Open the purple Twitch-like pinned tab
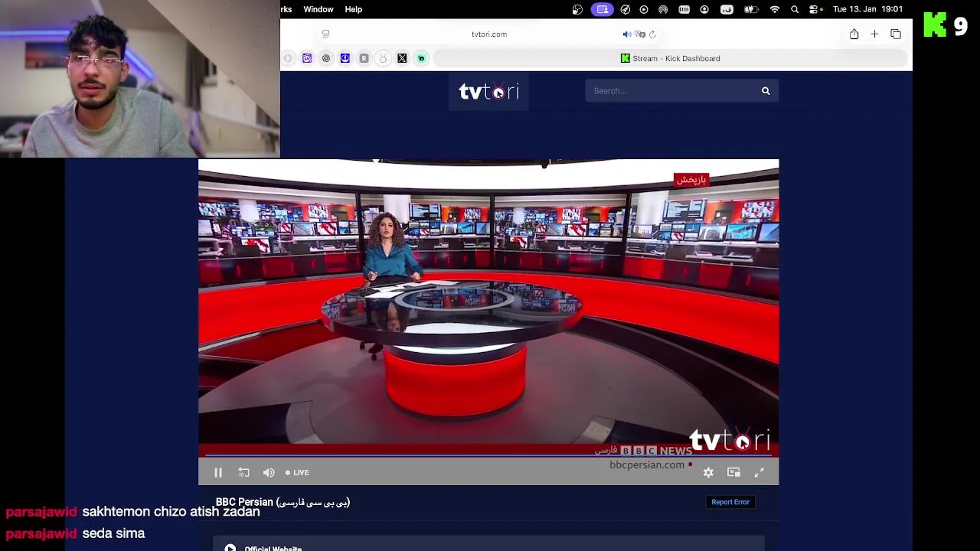Image resolution: width=980 pixels, height=551 pixels. coord(307,58)
